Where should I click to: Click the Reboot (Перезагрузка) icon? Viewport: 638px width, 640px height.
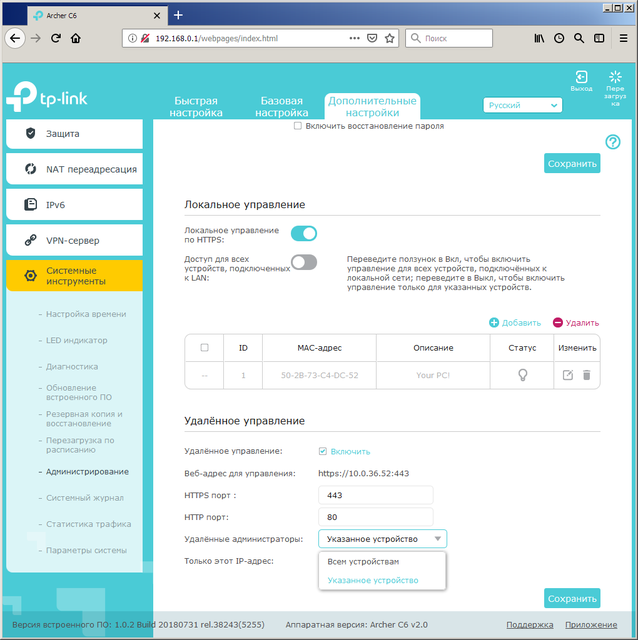[x=615, y=78]
